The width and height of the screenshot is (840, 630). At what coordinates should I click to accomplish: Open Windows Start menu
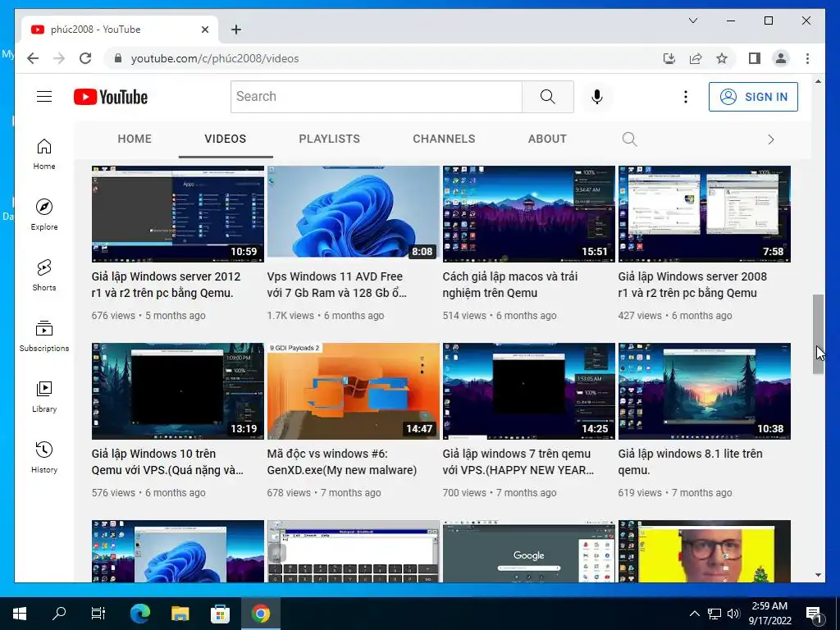click(20, 614)
